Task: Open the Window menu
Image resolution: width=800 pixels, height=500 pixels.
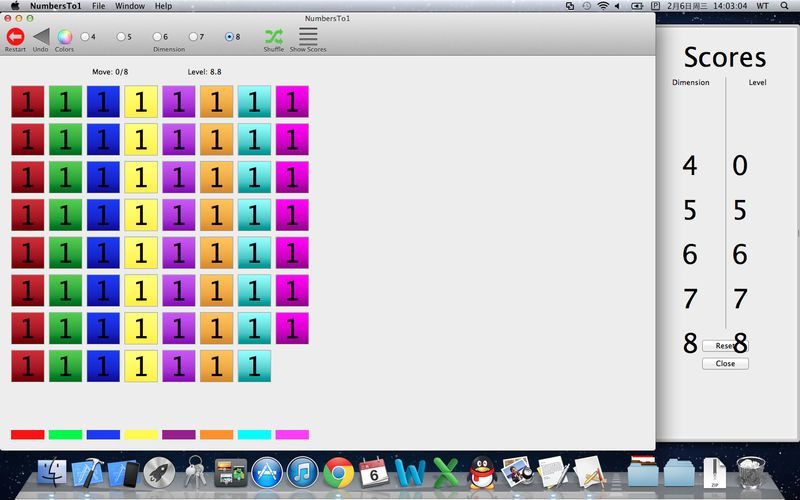Action: pos(130,6)
